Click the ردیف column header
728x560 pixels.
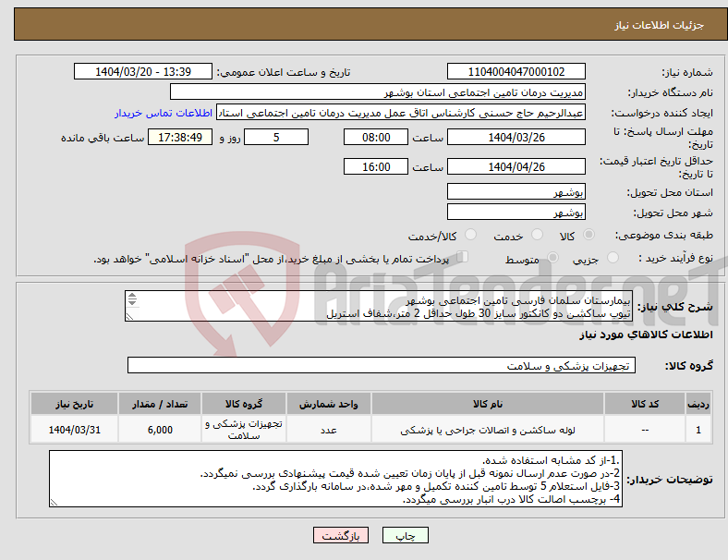(698, 404)
